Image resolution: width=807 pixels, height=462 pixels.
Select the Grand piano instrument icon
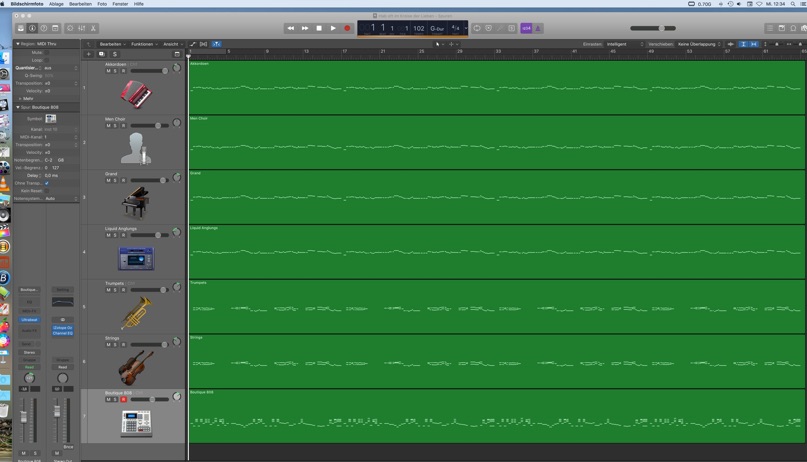pos(135,203)
